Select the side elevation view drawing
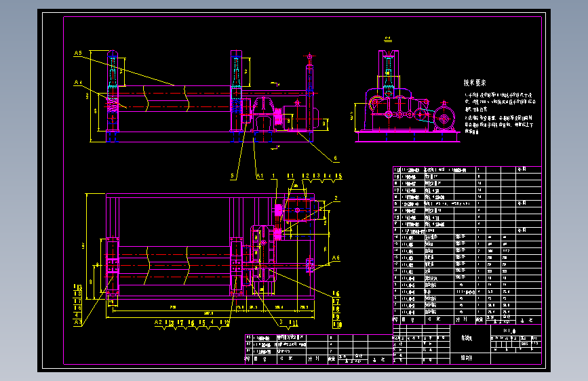The width and height of the screenshot is (588, 381). pyautogui.click(x=407, y=97)
